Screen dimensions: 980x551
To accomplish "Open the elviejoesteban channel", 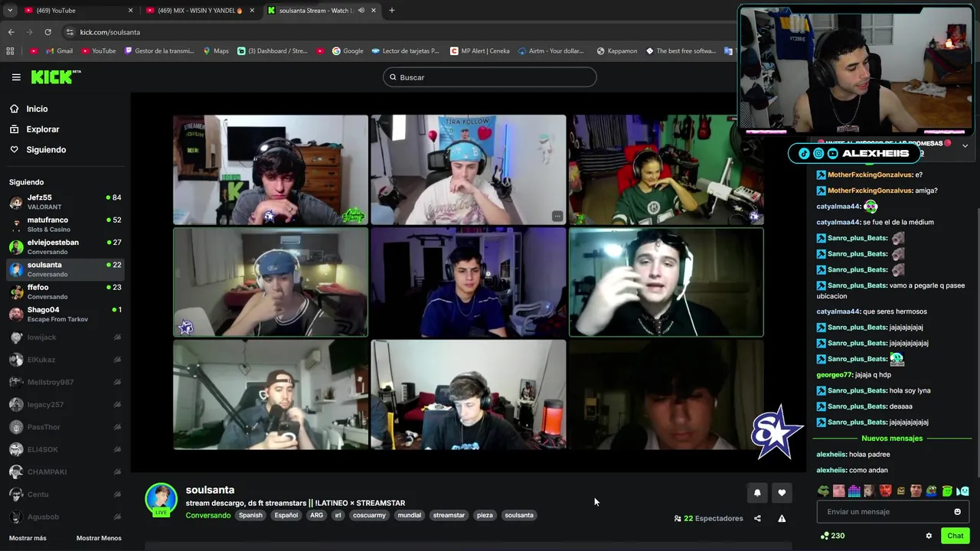I will tap(65, 246).
